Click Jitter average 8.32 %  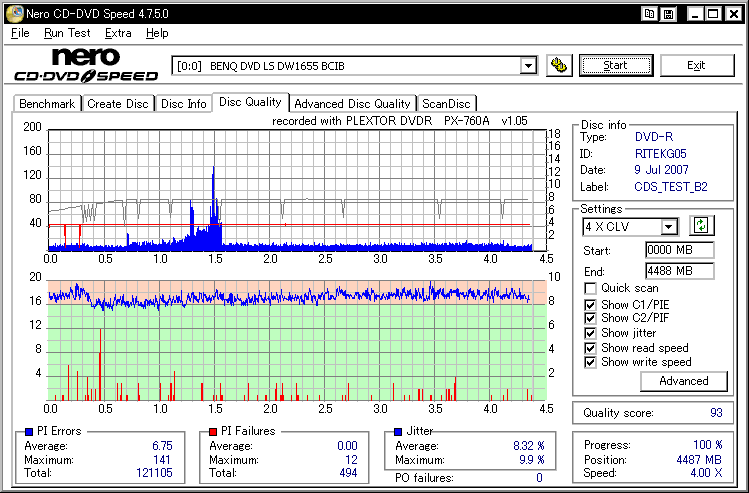(529, 446)
